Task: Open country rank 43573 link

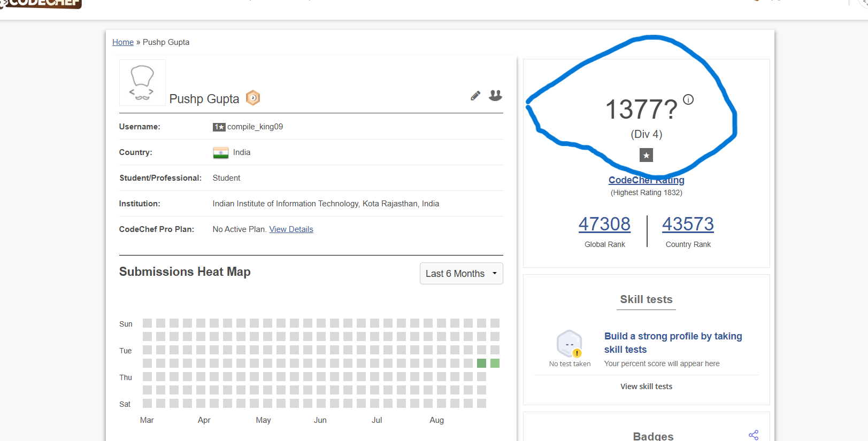Action: (688, 224)
